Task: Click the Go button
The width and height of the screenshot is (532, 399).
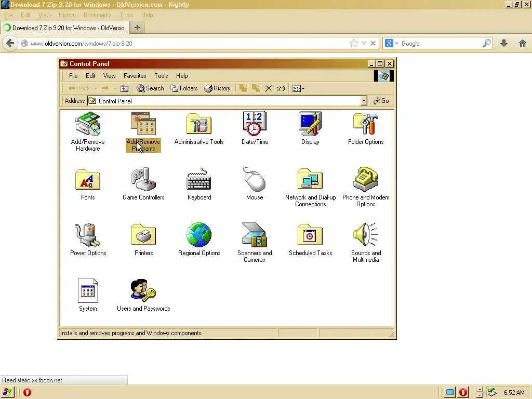Action: [381, 101]
